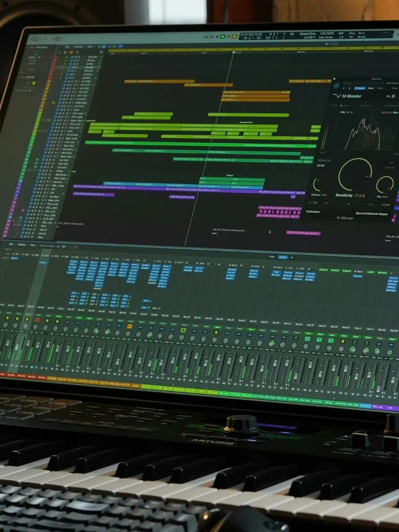Select the New Arch channel strip name label
399x532 pixels.
365,405
